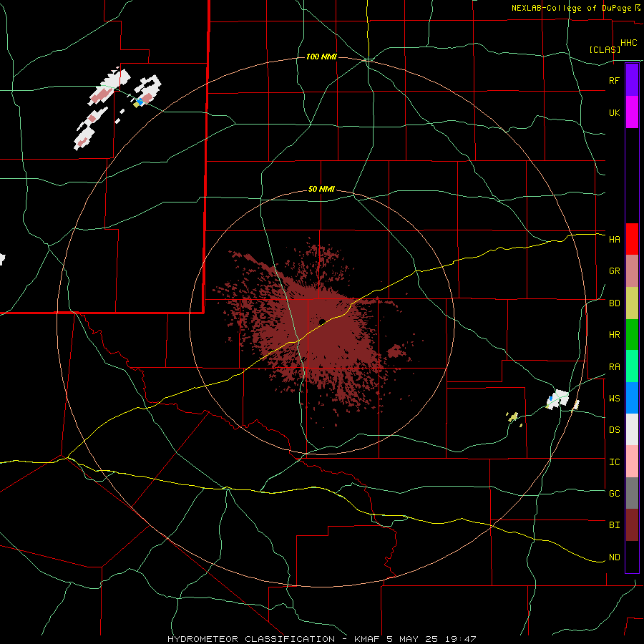644x644 pixels.
Task: Click the UK magenta legend swatch
Action: (x=632, y=112)
